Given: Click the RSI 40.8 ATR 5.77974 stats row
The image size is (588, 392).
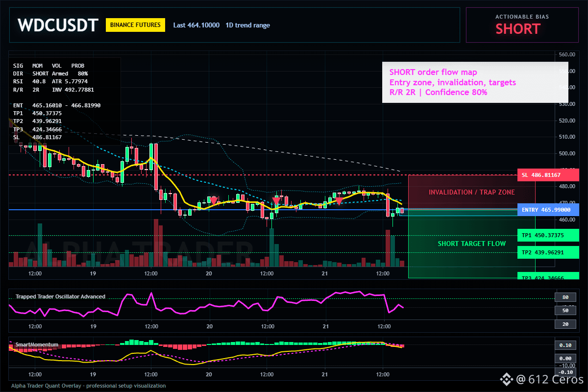Looking at the screenshot, I should [50, 81].
